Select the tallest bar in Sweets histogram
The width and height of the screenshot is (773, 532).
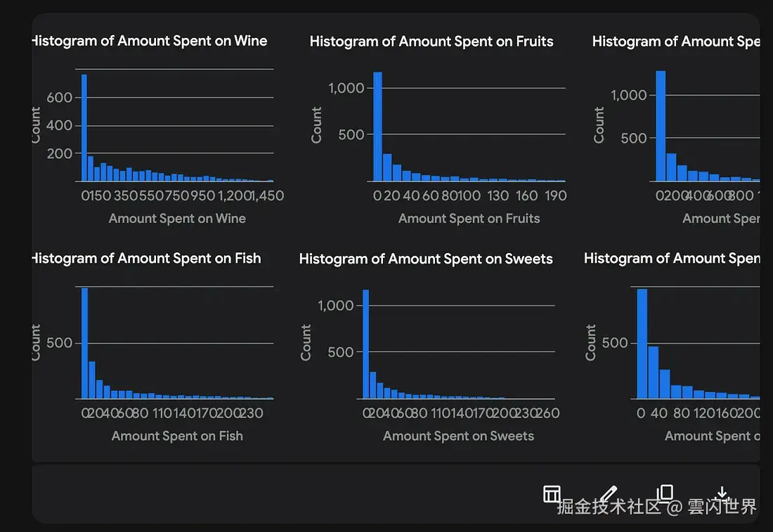click(366, 344)
